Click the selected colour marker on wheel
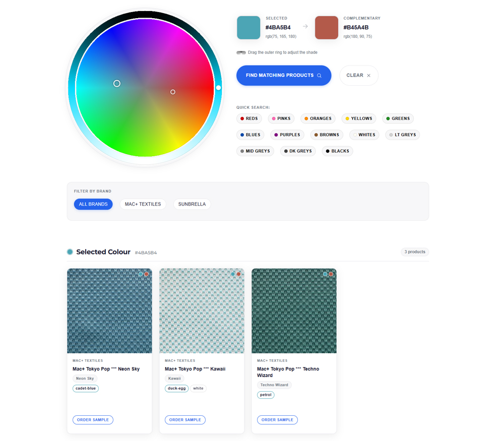Screen dimensions: 504x441 [x=117, y=84]
